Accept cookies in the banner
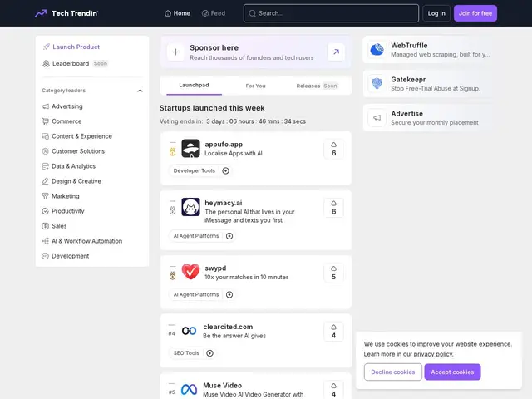Viewport: 532px width, 399px height. coord(452,372)
